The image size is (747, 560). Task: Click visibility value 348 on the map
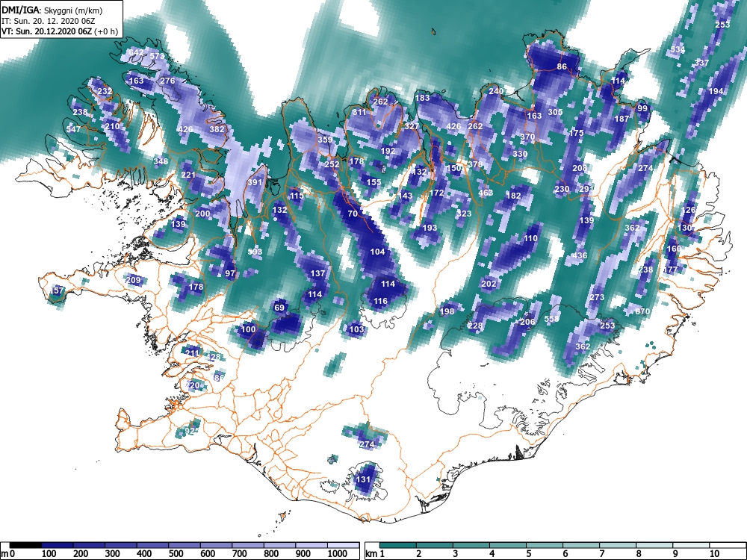[x=161, y=161]
